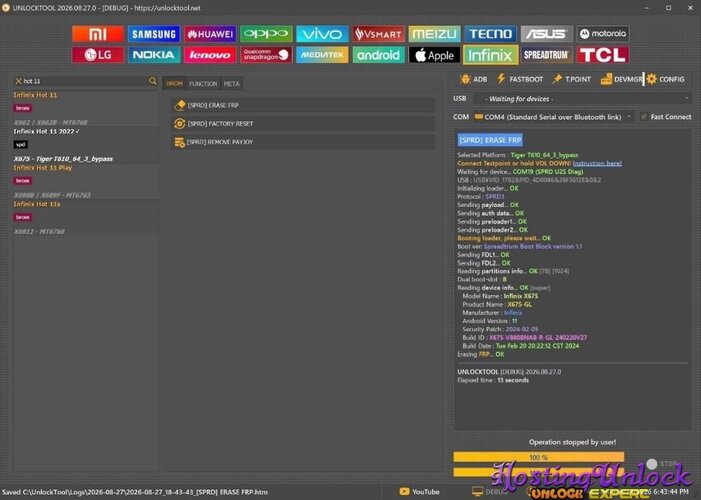Select the Motorola brand logo

pos(603,34)
